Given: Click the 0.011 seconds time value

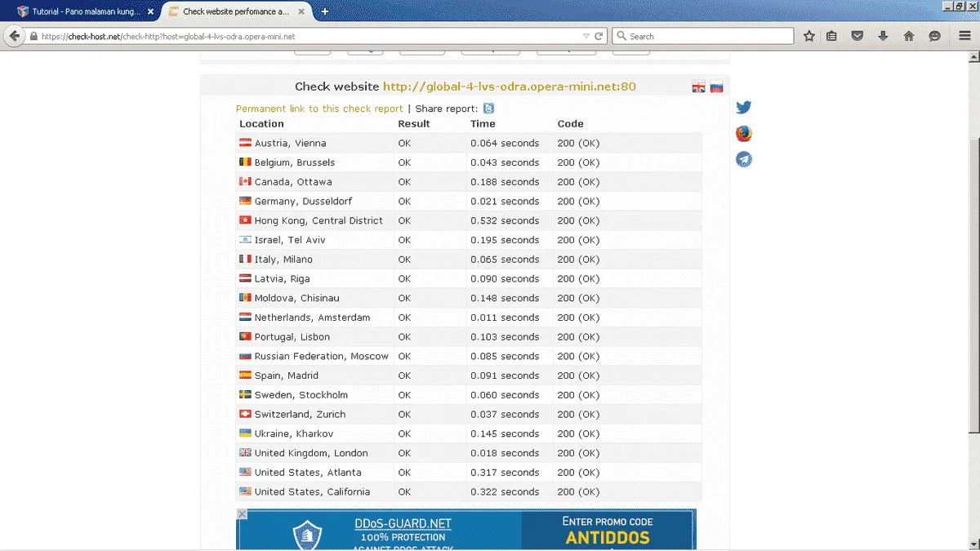Looking at the screenshot, I should (505, 318).
